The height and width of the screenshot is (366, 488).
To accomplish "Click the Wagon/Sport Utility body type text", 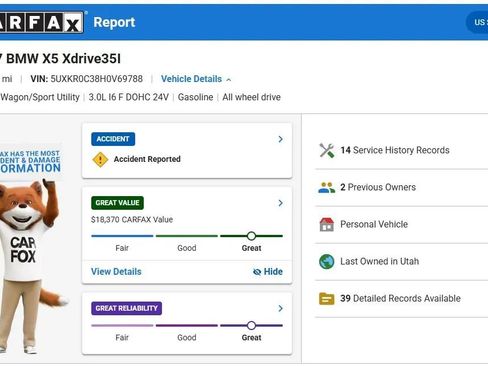I will click(40, 97).
